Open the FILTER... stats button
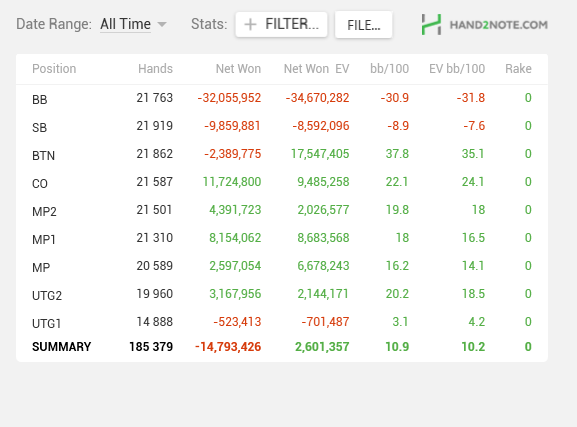577x427 pixels. [282, 25]
